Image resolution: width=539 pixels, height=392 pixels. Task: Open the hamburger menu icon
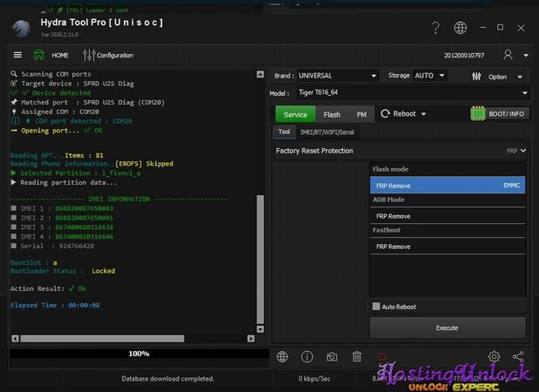tap(17, 55)
